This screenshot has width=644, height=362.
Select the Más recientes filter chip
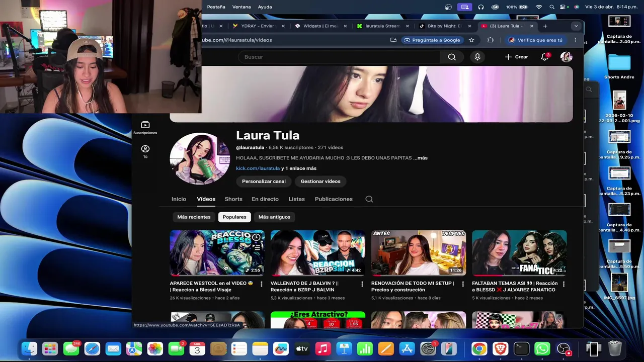(x=194, y=217)
